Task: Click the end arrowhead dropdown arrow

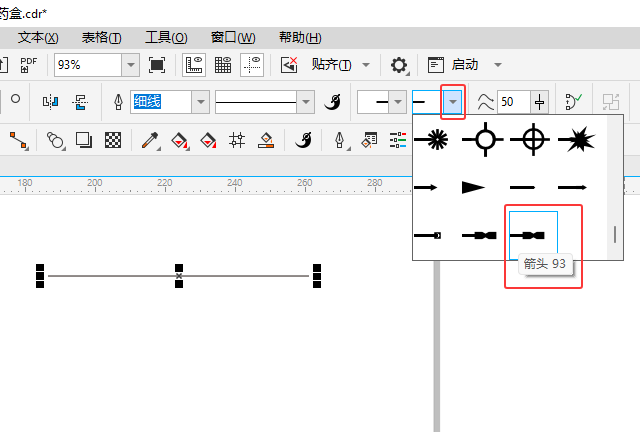Action: coord(453,102)
